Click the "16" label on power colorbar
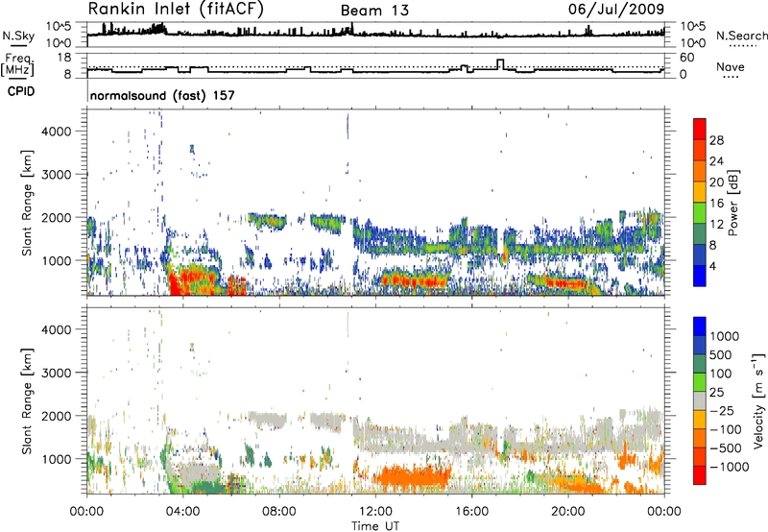The image size is (768, 532). click(716, 204)
